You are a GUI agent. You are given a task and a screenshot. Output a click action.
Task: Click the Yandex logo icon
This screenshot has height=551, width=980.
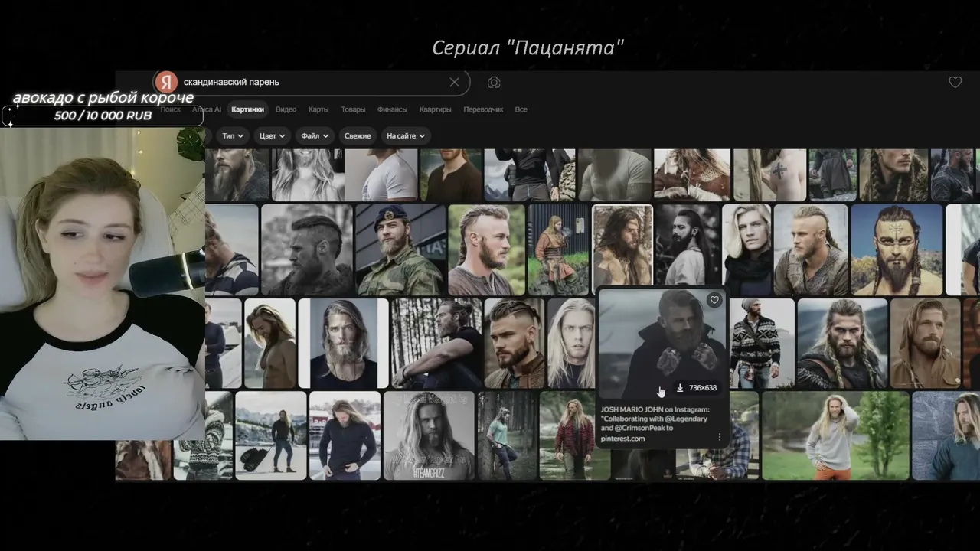pos(166,82)
